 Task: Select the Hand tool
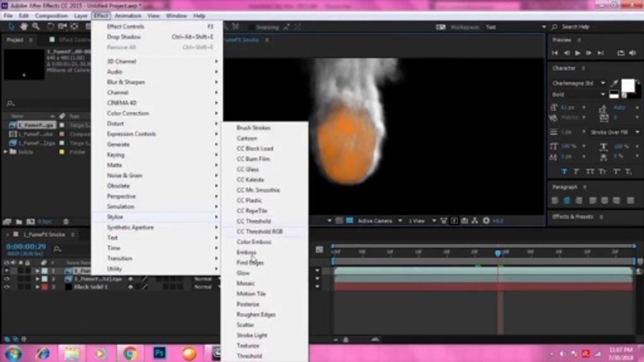[x=24, y=27]
